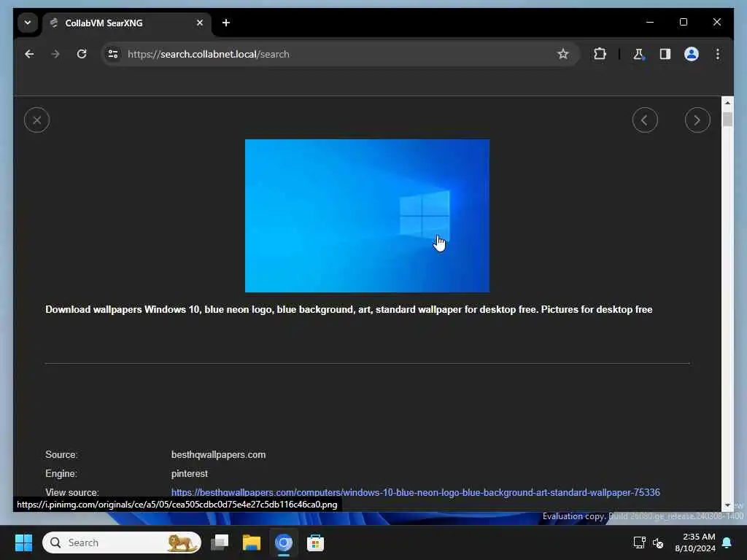Click the image title about Windows 10 wallpapers
The image size is (747, 560).
[349, 309]
